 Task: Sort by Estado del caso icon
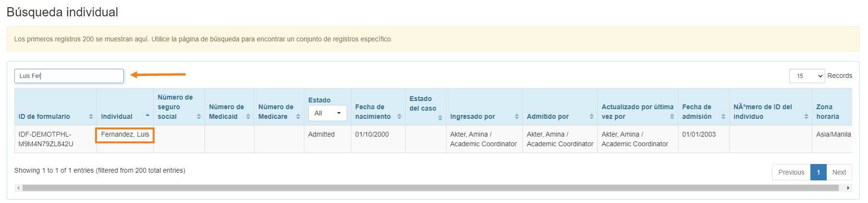440,118
